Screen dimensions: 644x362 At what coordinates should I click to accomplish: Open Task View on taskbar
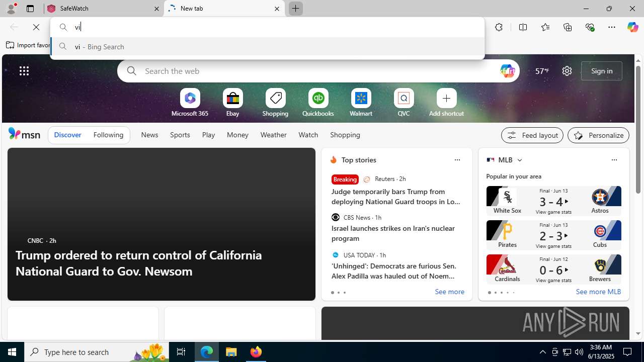[x=181, y=352]
